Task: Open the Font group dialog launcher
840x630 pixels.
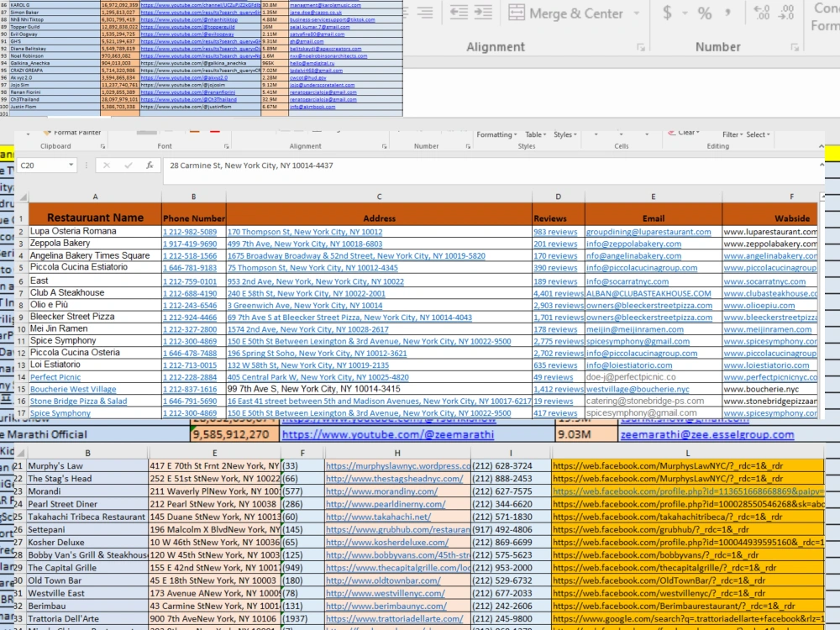Action: (227, 146)
